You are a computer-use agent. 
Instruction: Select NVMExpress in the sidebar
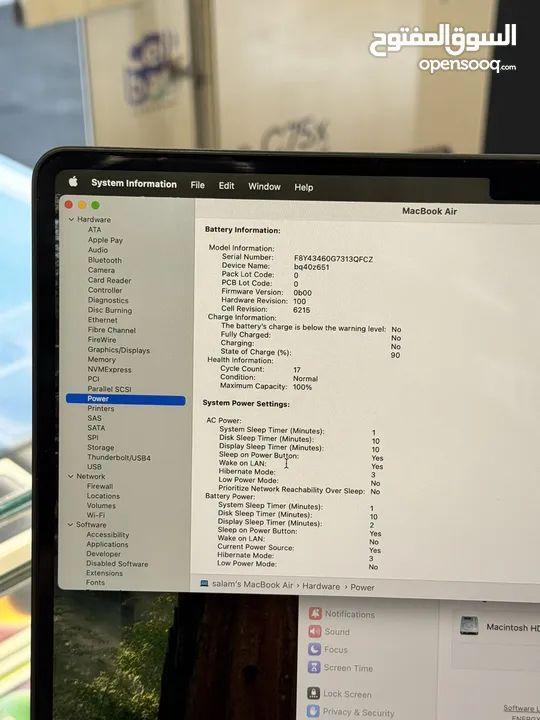[109, 369]
